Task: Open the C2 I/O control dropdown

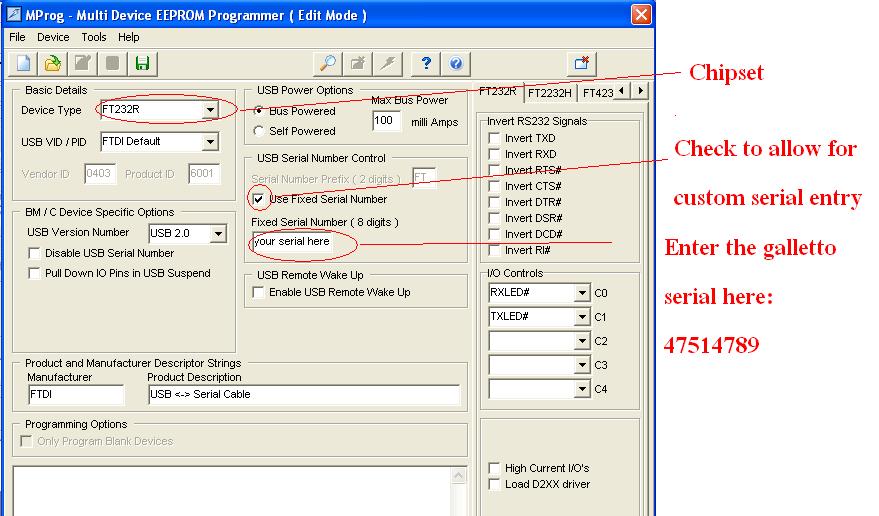Action: pos(582,341)
